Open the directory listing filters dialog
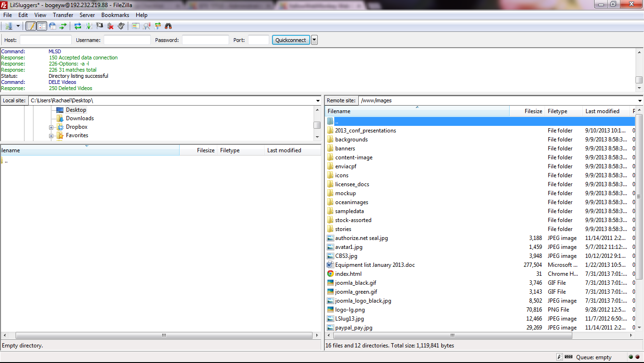Screen dimensions: 644x363 pyautogui.click(x=136, y=26)
